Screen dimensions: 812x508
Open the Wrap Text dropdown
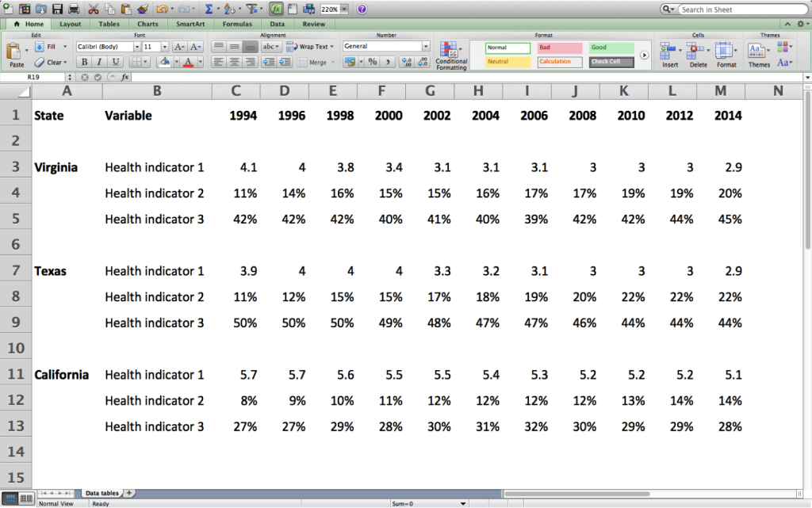[332, 47]
